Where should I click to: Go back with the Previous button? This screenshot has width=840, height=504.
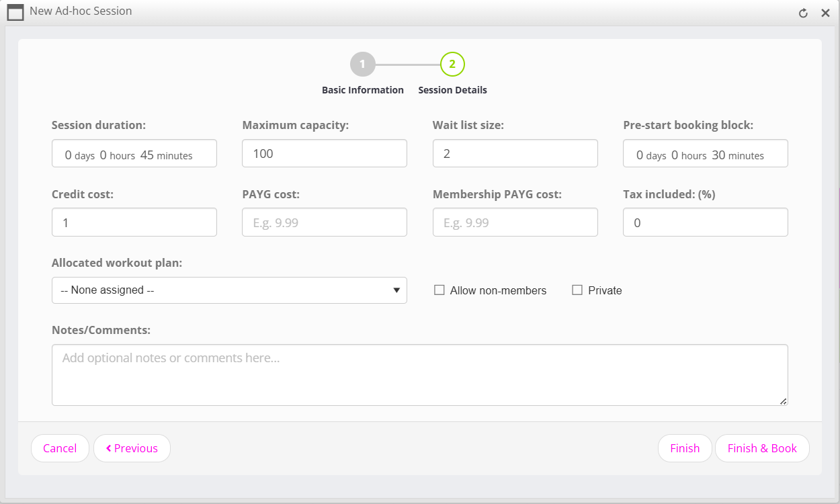click(132, 448)
